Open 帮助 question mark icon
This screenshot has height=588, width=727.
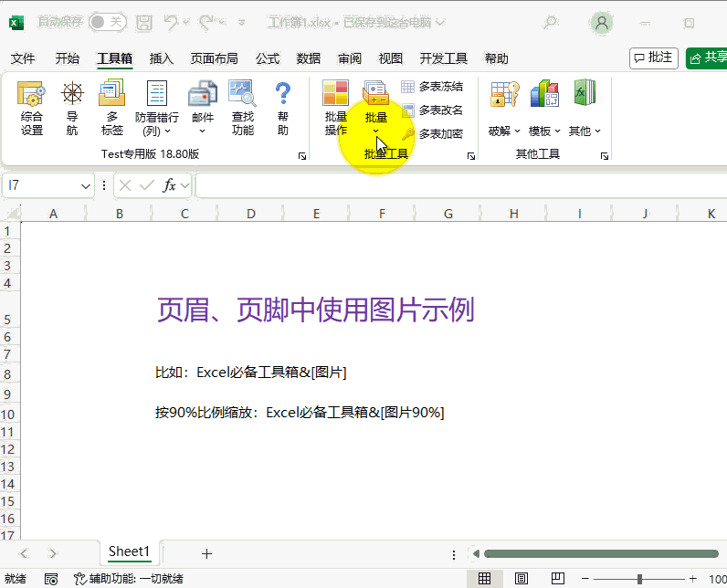click(283, 108)
